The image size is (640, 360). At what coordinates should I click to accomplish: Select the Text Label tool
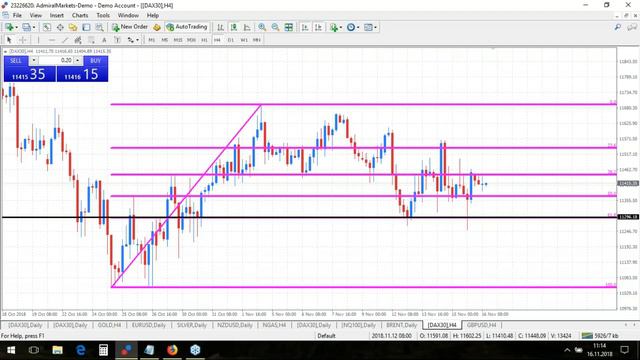coord(117,40)
